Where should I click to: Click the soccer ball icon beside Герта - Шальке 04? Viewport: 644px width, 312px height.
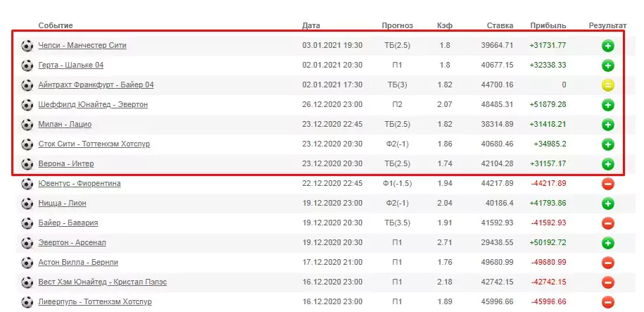pyautogui.click(x=27, y=65)
